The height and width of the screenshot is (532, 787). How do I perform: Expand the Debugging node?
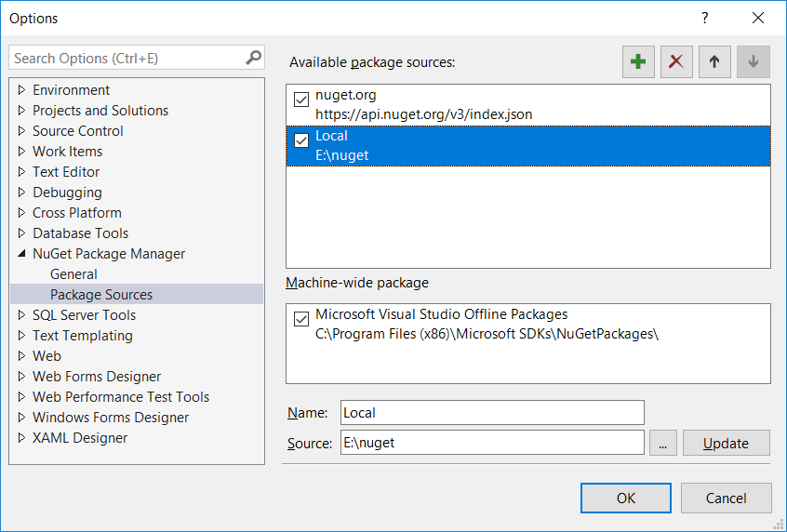[21, 193]
